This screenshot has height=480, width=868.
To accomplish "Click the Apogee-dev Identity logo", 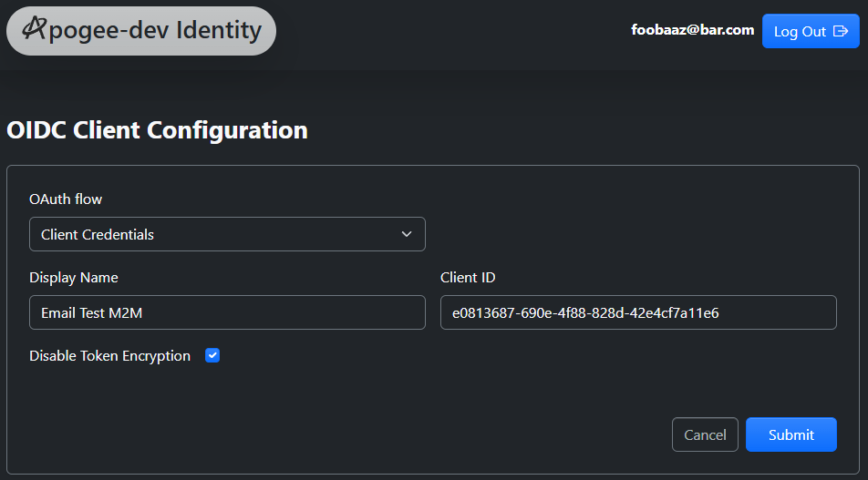I will point(141,31).
